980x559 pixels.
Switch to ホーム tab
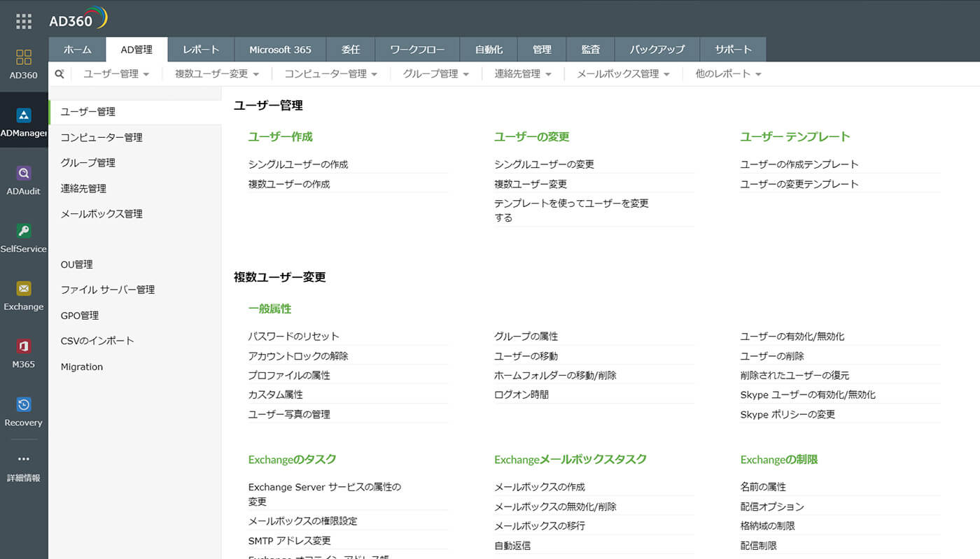[x=77, y=50]
